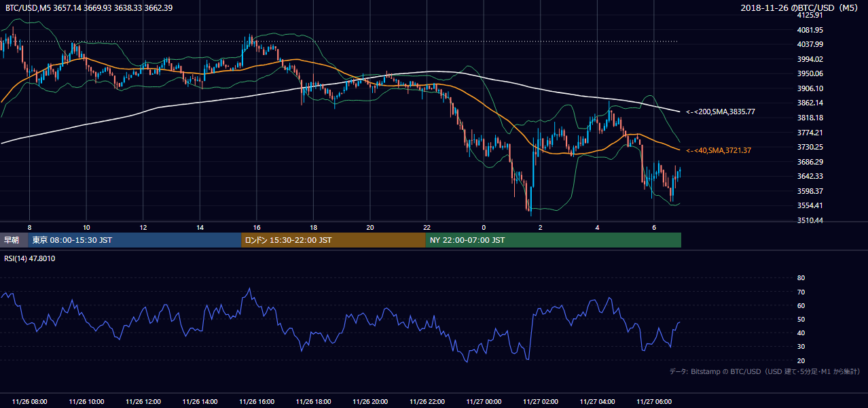Click hour label 10 below price chart
The width and height of the screenshot is (868, 408).
tap(86, 227)
